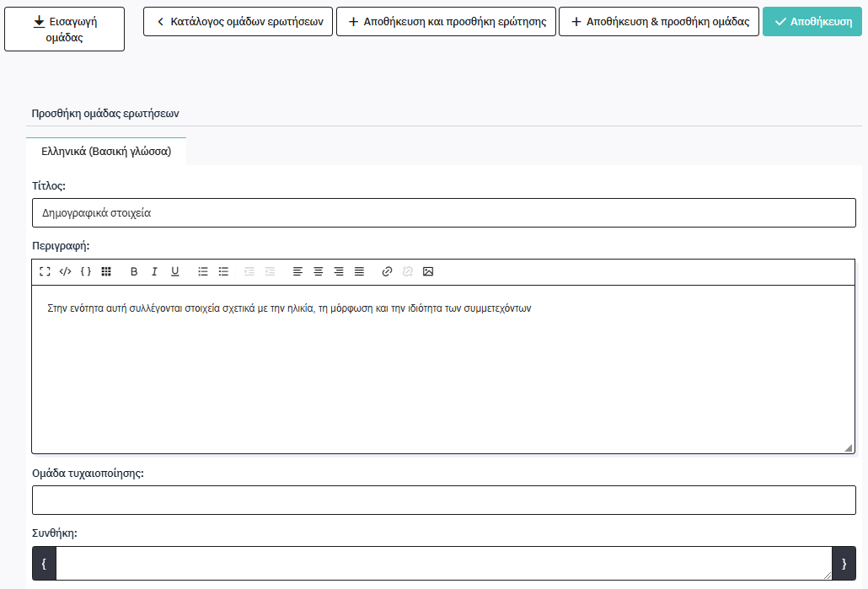Align text right
Screen dimensions: 868x589
point(339,271)
